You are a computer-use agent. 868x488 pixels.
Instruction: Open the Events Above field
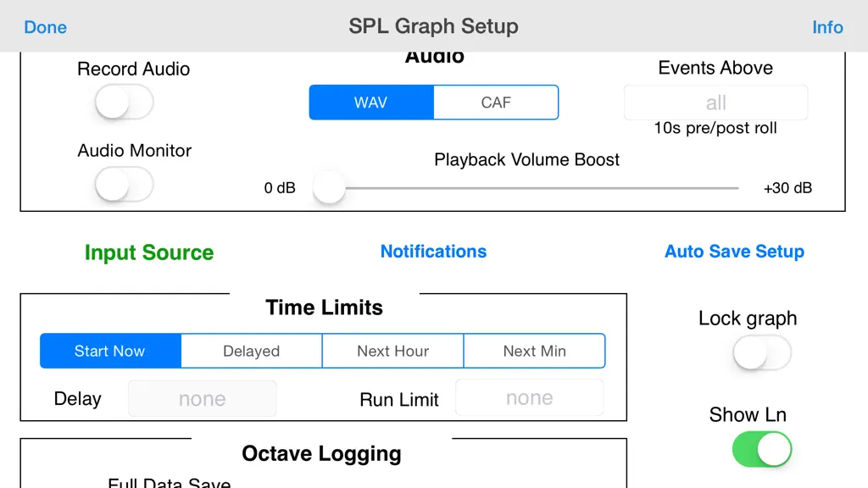[x=715, y=103]
